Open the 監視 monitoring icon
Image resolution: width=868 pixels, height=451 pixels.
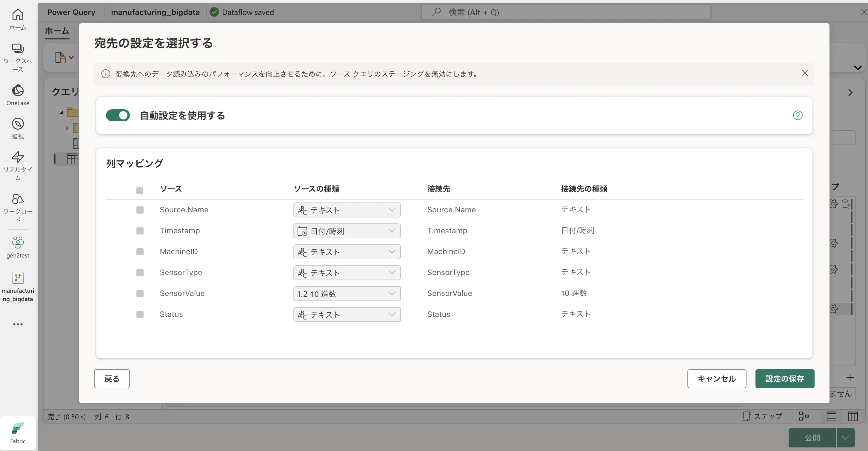pyautogui.click(x=18, y=128)
